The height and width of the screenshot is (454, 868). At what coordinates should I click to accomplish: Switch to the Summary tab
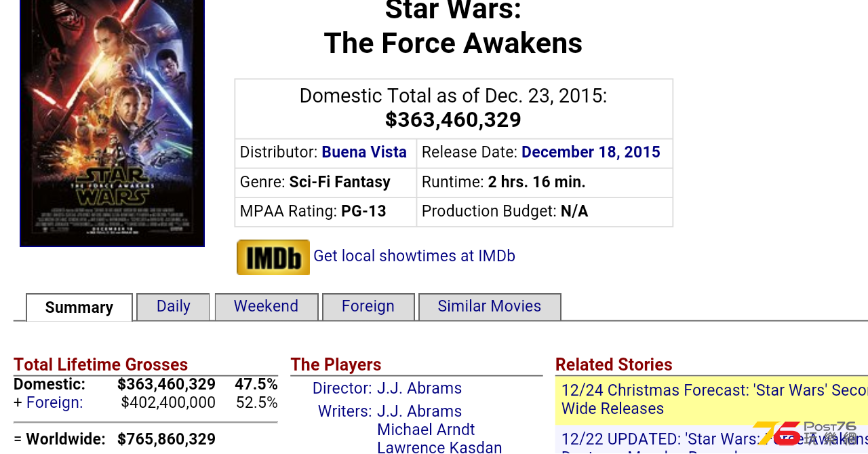tap(79, 307)
